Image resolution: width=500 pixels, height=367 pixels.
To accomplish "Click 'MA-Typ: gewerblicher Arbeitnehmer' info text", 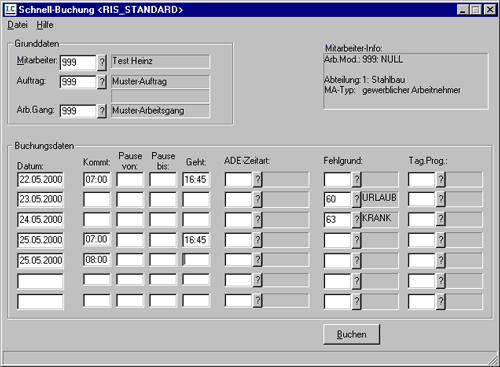I will [392, 90].
